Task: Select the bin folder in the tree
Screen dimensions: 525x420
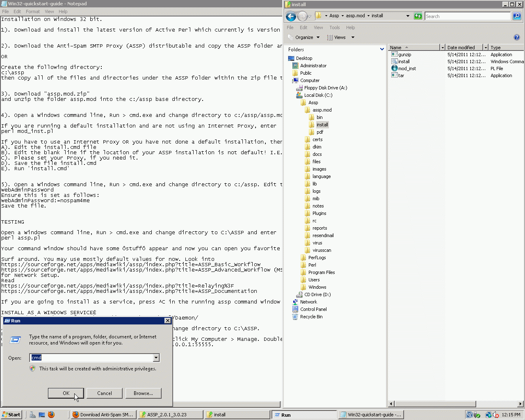Action: [x=320, y=117]
